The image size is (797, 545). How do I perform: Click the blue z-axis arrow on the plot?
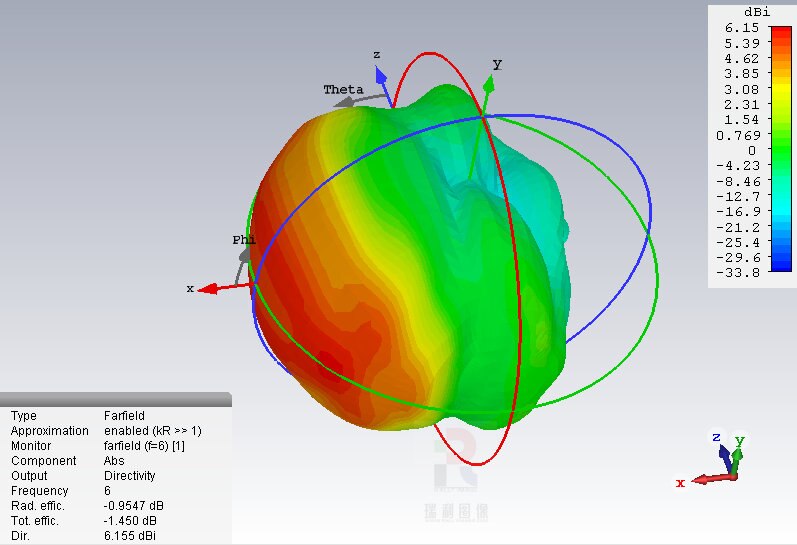(381, 76)
